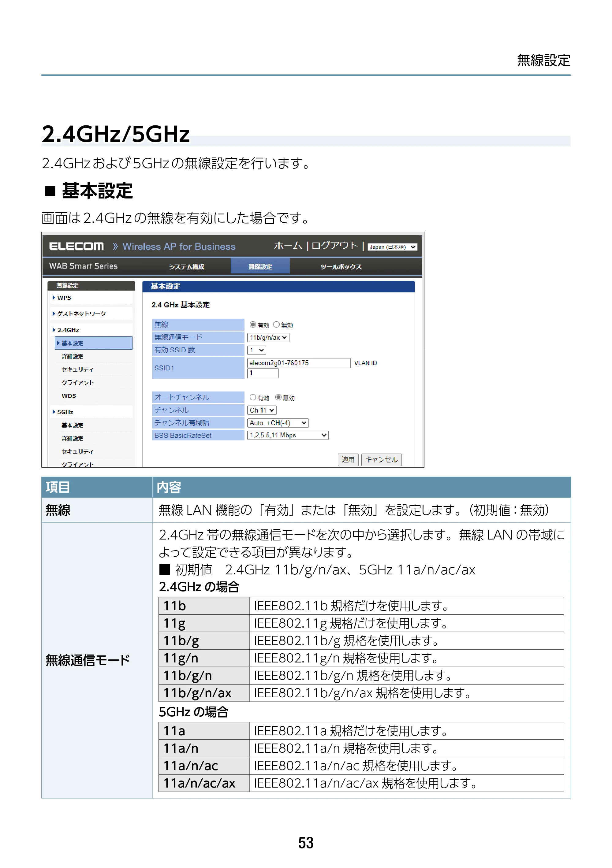Click the 11a/n/ac/ax table cell
This screenshot has width=612, height=868.
point(204,783)
